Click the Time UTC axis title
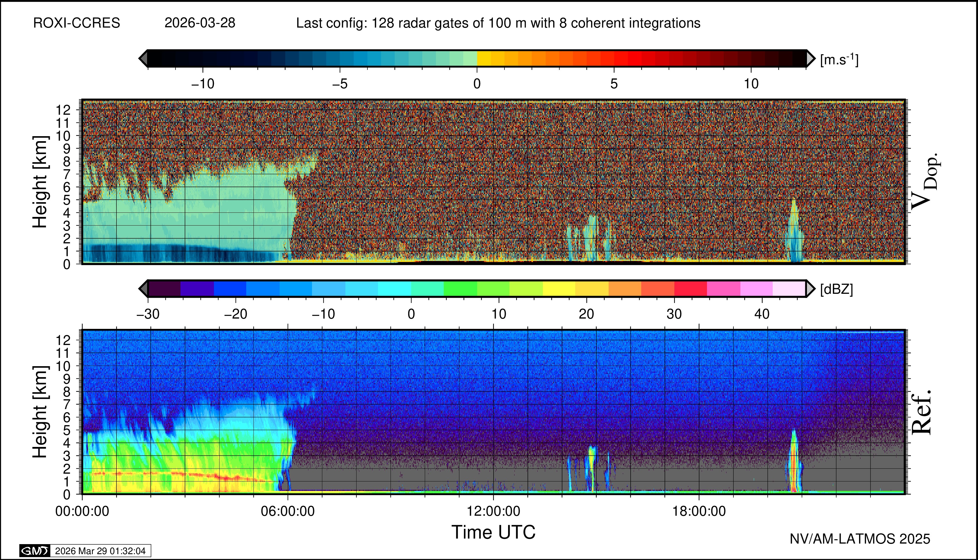This screenshot has width=978, height=560. (x=493, y=532)
